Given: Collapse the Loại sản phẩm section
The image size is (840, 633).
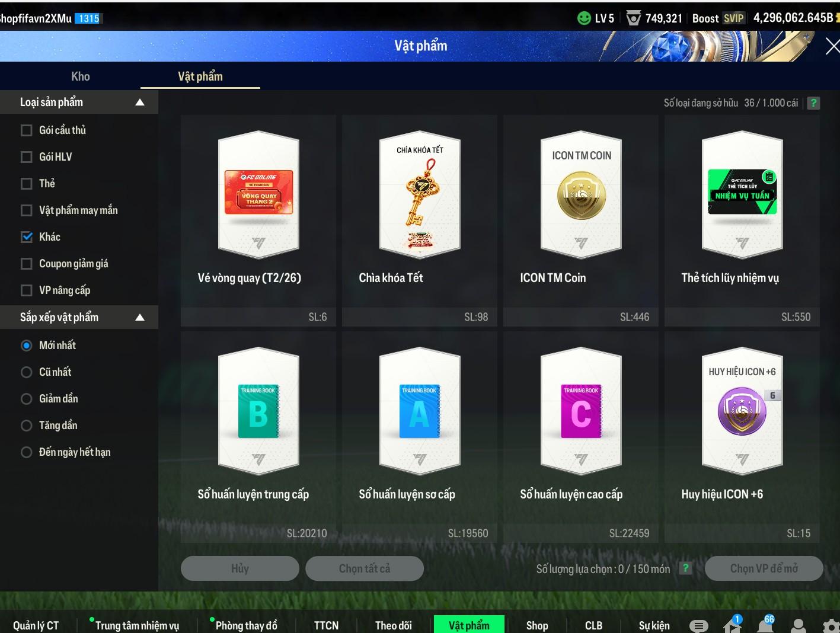Looking at the screenshot, I should coord(140,103).
